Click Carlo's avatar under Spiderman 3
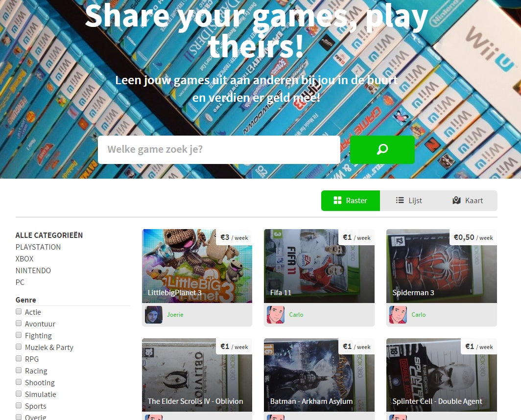The image size is (521, 420). click(x=398, y=315)
